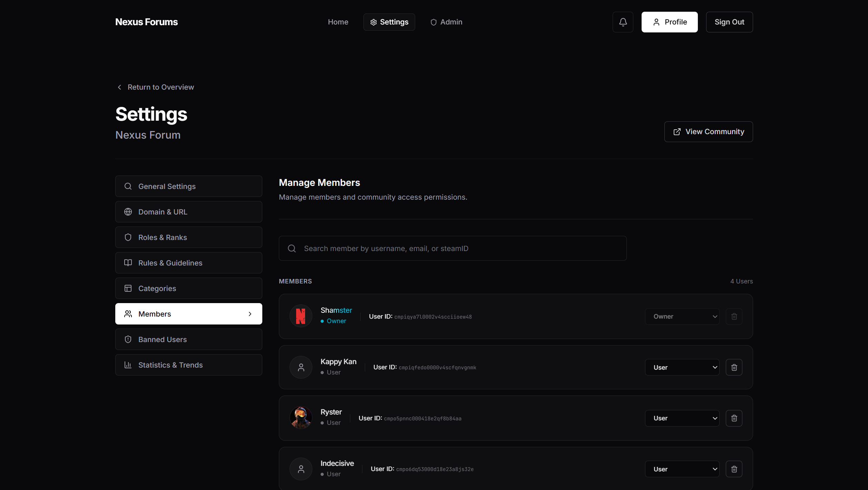
Task: Open Shamster's Owner role dropdown
Action: [682, 317]
